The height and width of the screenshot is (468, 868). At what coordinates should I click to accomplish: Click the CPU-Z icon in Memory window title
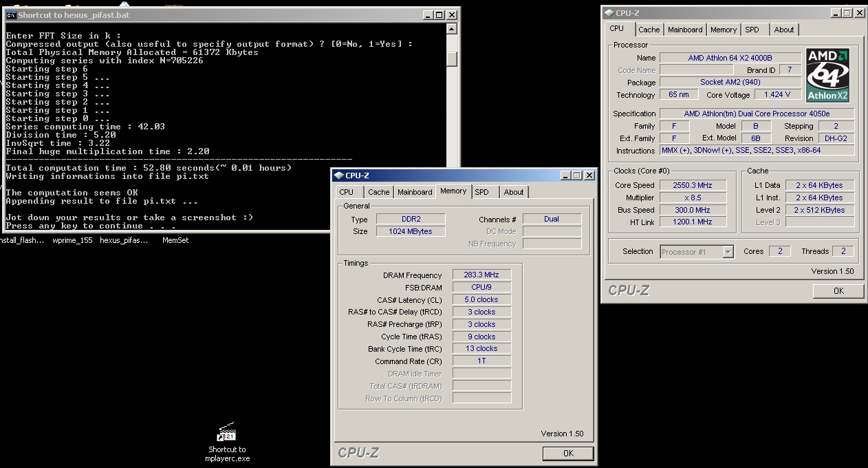tap(338, 175)
